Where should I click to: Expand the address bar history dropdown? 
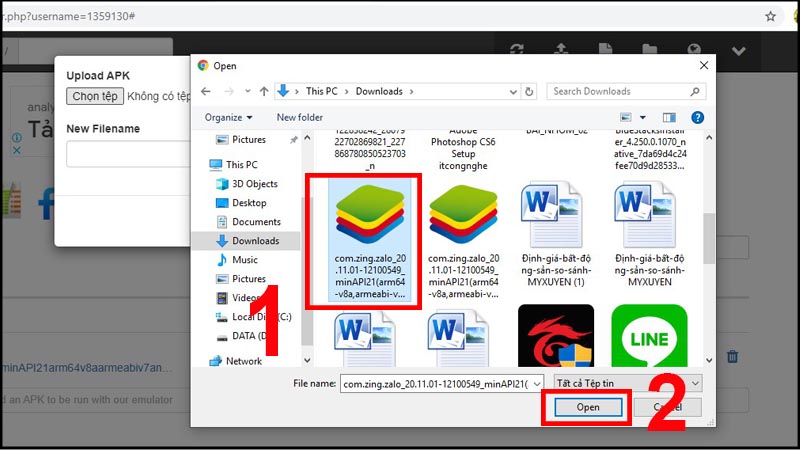tap(513, 92)
